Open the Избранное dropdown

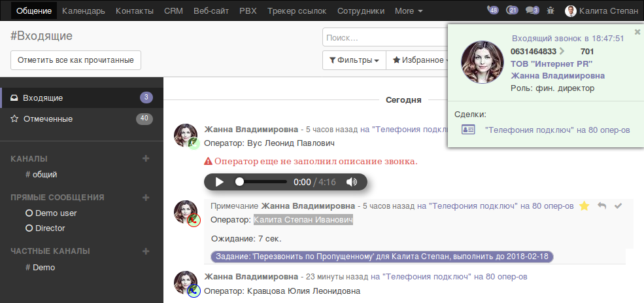coord(417,60)
